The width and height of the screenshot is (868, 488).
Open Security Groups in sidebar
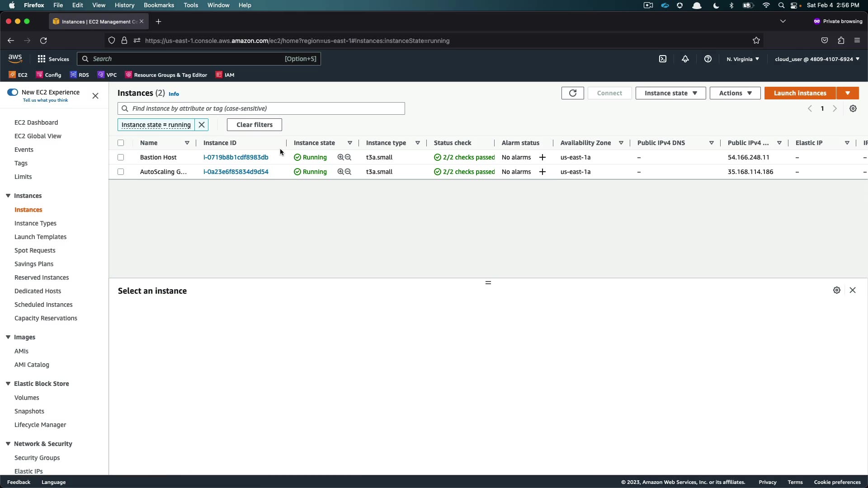tap(37, 458)
